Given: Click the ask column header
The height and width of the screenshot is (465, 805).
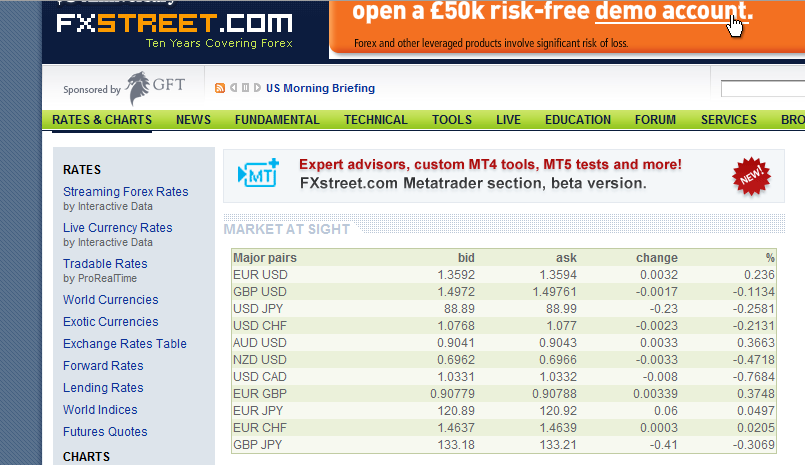Looking at the screenshot, I should point(566,258).
